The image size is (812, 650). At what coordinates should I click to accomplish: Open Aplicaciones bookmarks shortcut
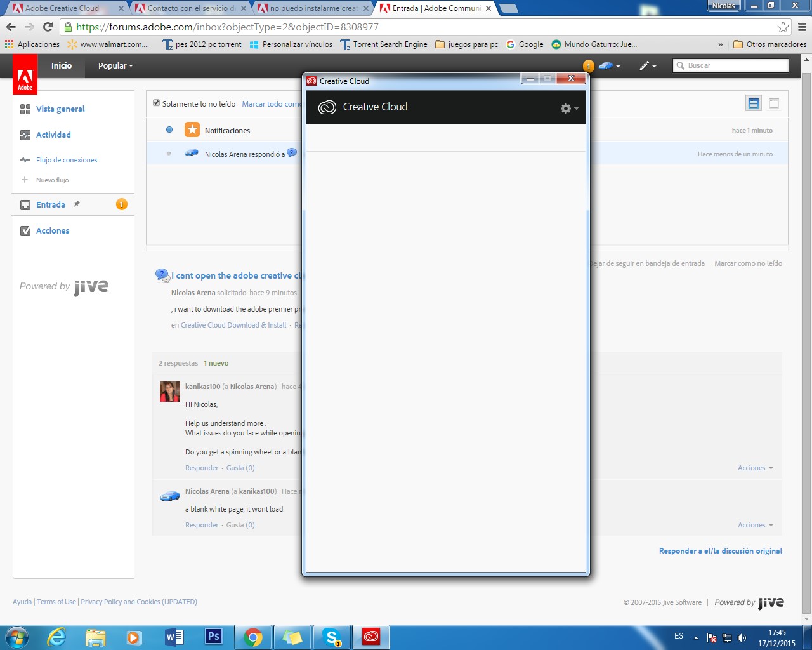pos(32,44)
